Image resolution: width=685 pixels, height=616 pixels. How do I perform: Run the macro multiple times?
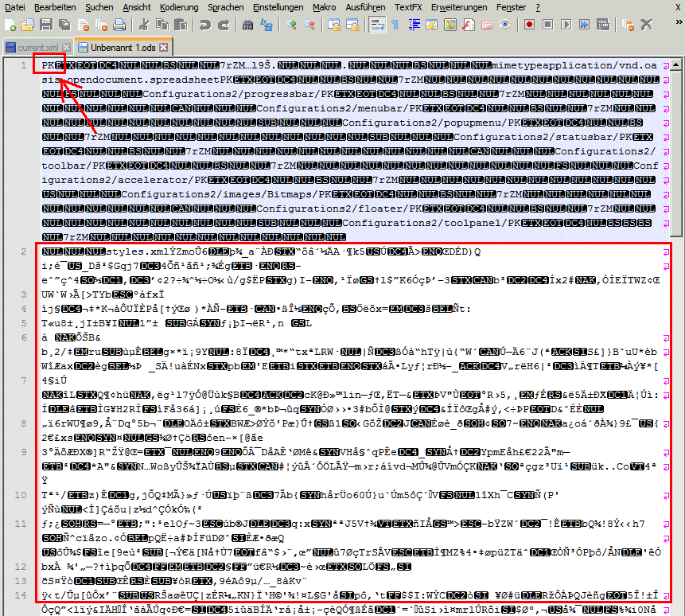(584, 25)
